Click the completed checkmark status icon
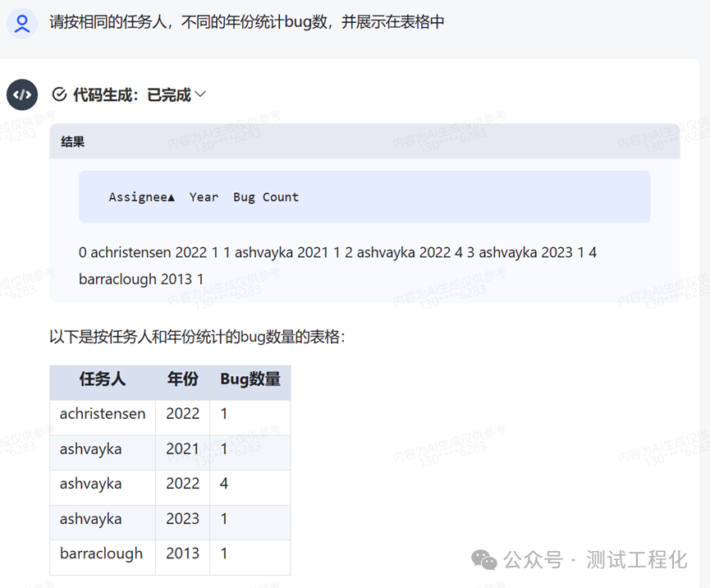 pyautogui.click(x=59, y=94)
